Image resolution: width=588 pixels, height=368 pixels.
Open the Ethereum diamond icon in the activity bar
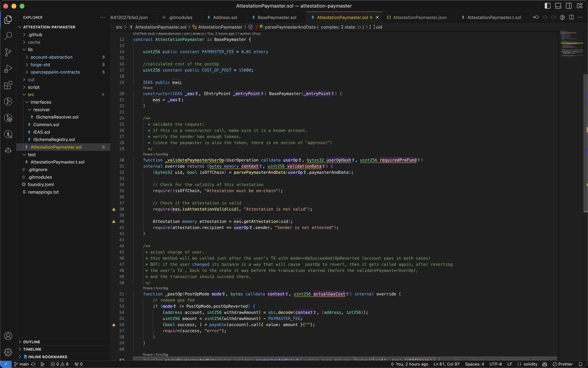8,134
